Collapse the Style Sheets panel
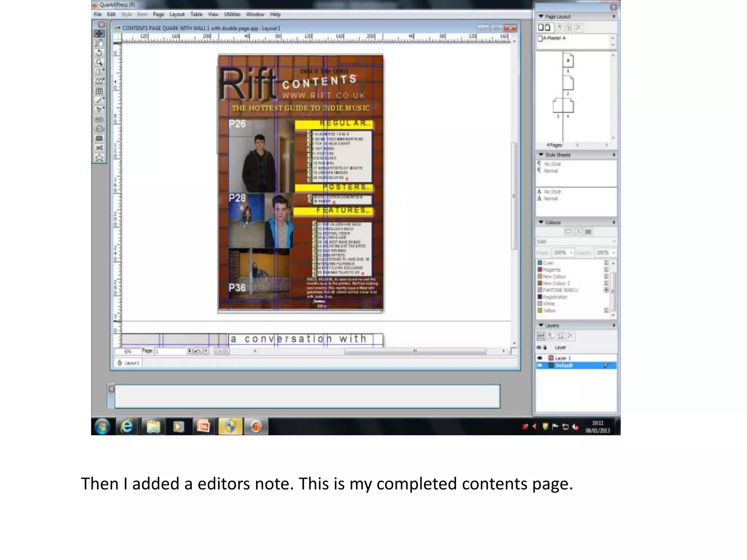This screenshot has height=560, width=747. 541,155
